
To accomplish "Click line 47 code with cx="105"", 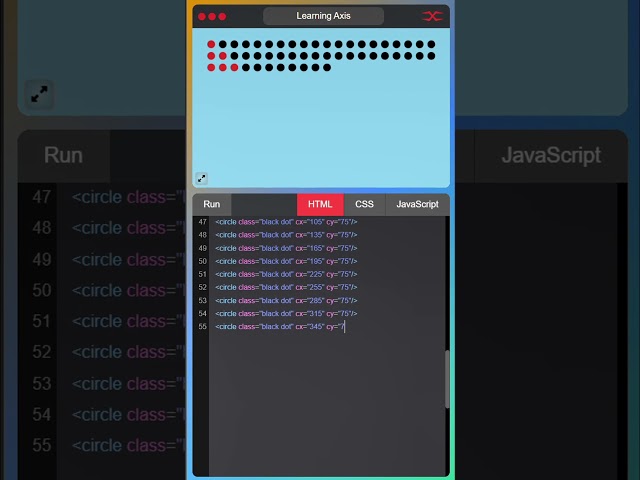I will pos(286,222).
